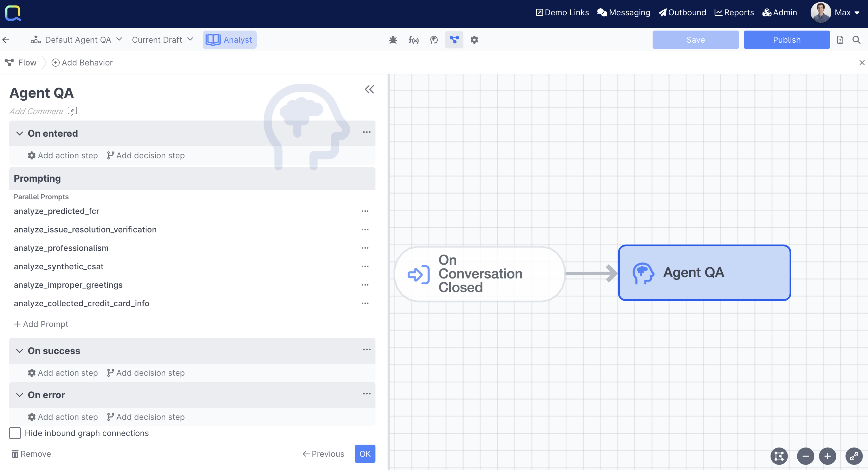Enable Hide inbound graph connections checkbox
868x470 pixels.
point(15,433)
